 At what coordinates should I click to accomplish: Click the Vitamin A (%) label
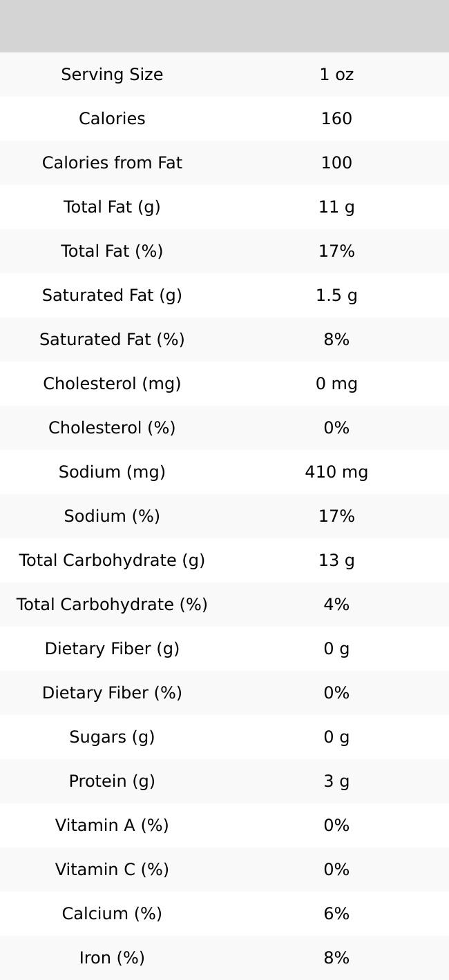[112, 825]
